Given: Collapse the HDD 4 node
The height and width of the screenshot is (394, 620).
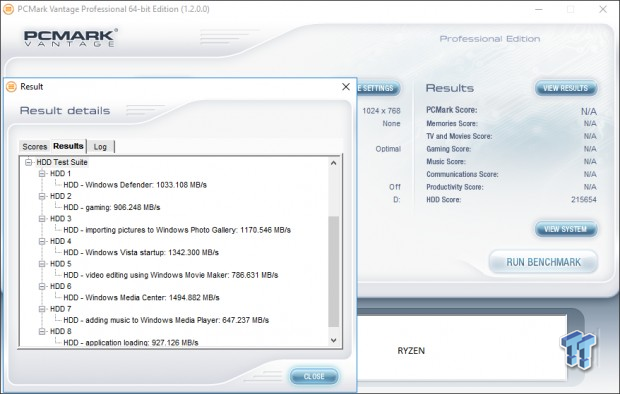Looking at the screenshot, I should (x=42, y=241).
